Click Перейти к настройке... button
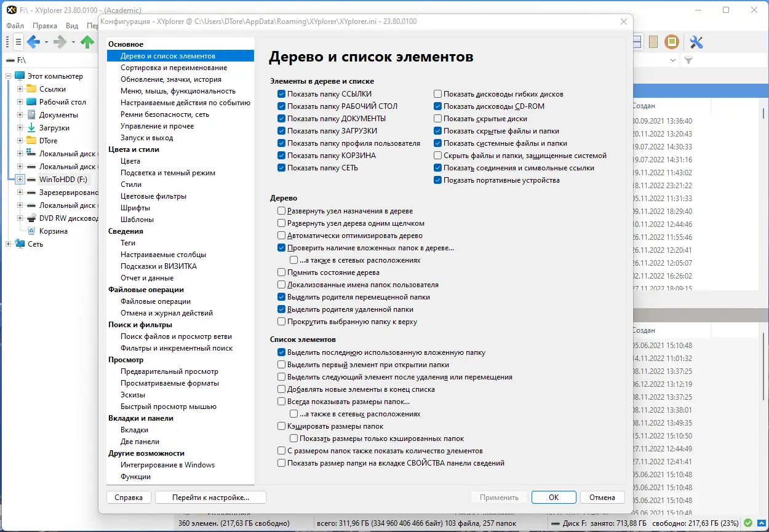 coord(210,498)
